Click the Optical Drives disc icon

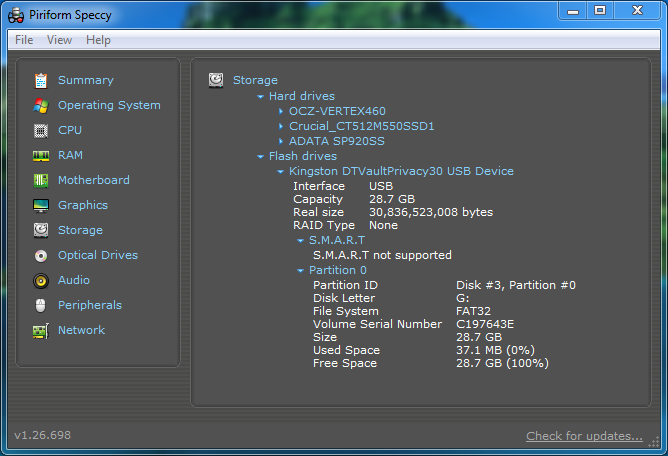[x=41, y=255]
